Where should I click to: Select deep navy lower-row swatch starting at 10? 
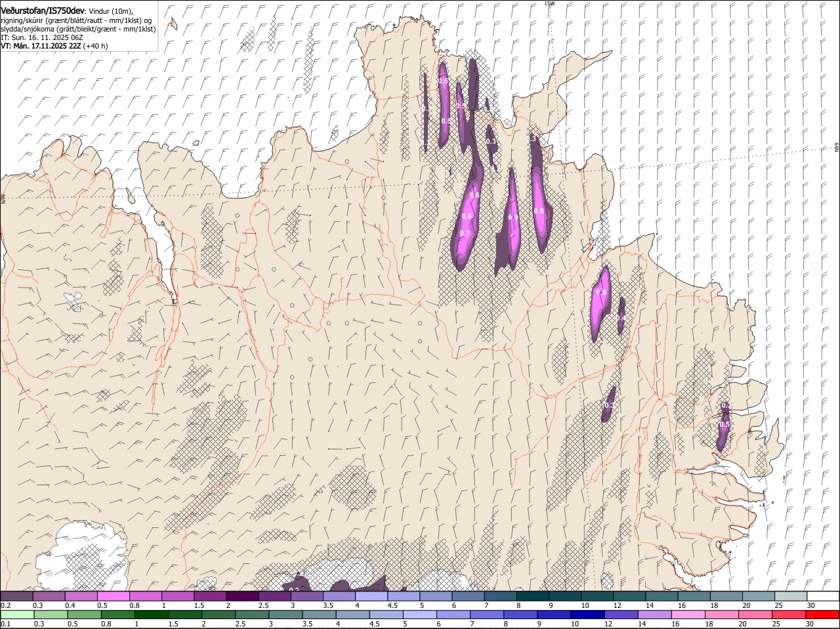click(x=587, y=615)
